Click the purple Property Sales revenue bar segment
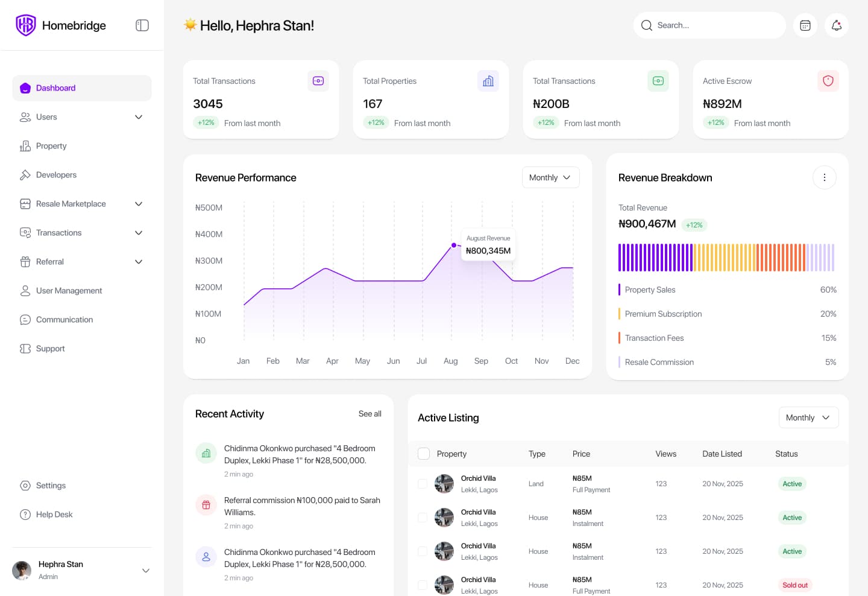868x596 pixels. (656, 258)
